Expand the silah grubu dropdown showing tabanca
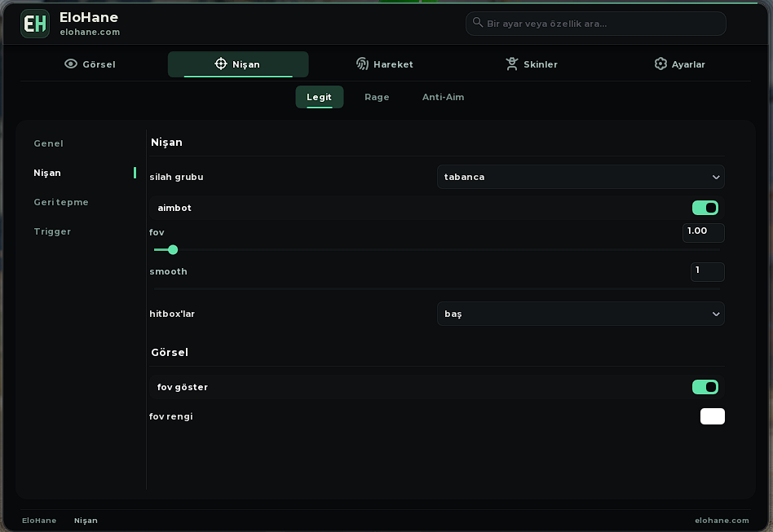 [581, 177]
